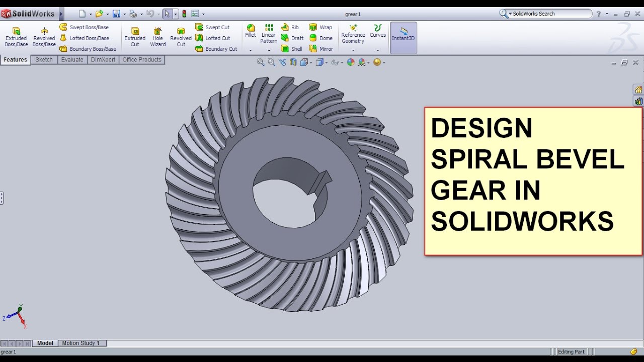Select the Wrap feature

[x=320, y=27]
